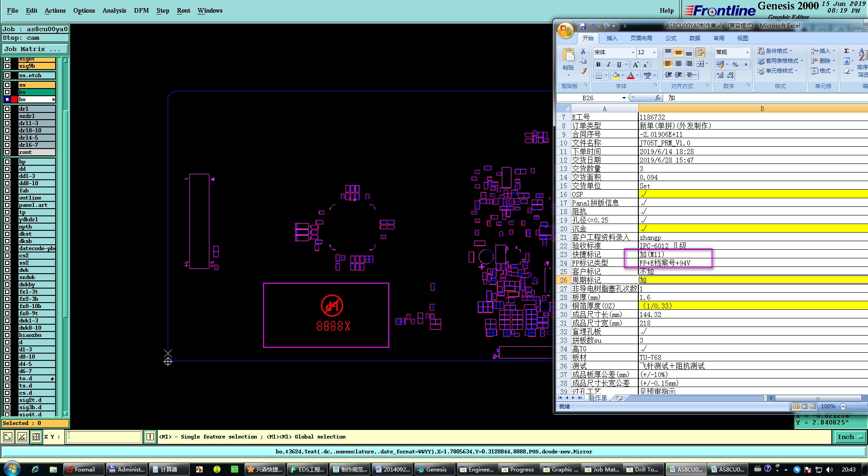Click the Decrease Indent icon in Excel
The image size is (868, 476).
point(668,75)
